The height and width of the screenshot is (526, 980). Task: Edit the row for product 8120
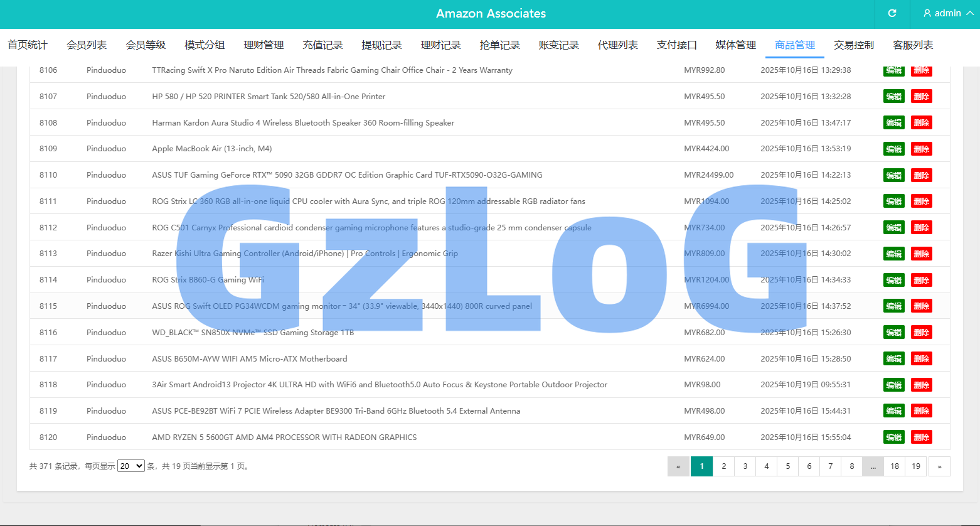click(893, 437)
